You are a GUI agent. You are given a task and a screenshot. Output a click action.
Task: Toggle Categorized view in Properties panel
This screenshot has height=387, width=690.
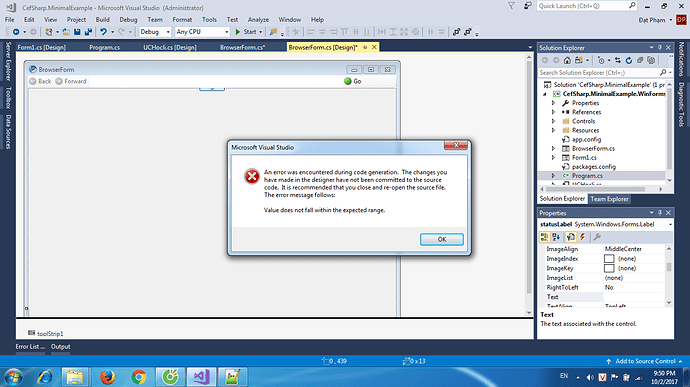pyautogui.click(x=544, y=237)
